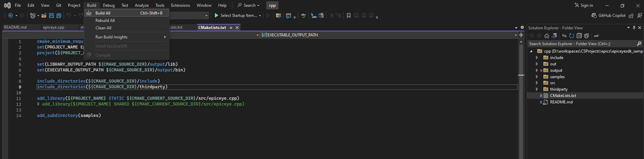Select Clean All in the Build menu
Screen dimensions: 644x159
(103, 28)
